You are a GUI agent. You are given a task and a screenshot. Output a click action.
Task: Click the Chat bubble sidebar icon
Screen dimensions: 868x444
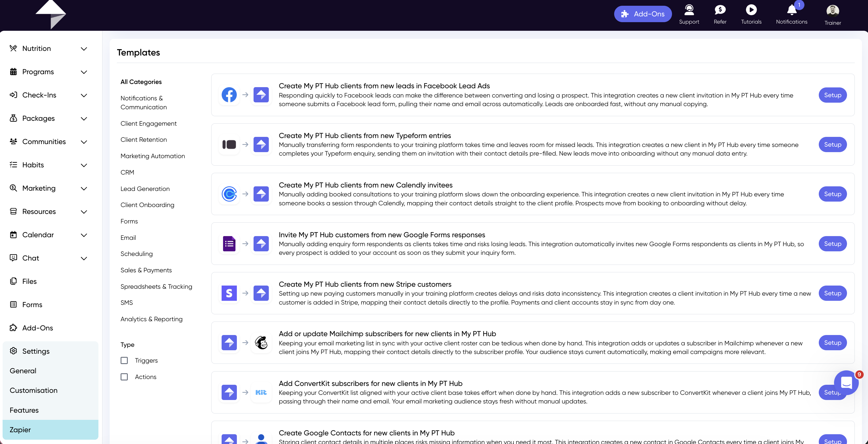click(x=14, y=258)
